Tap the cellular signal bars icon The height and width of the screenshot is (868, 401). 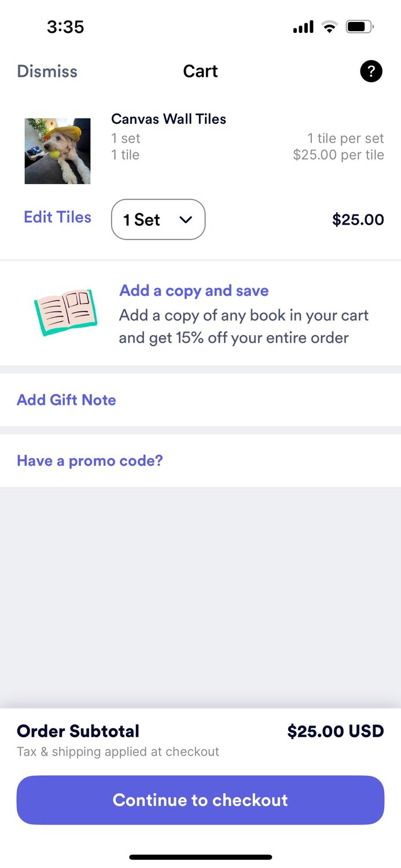[303, 27]
